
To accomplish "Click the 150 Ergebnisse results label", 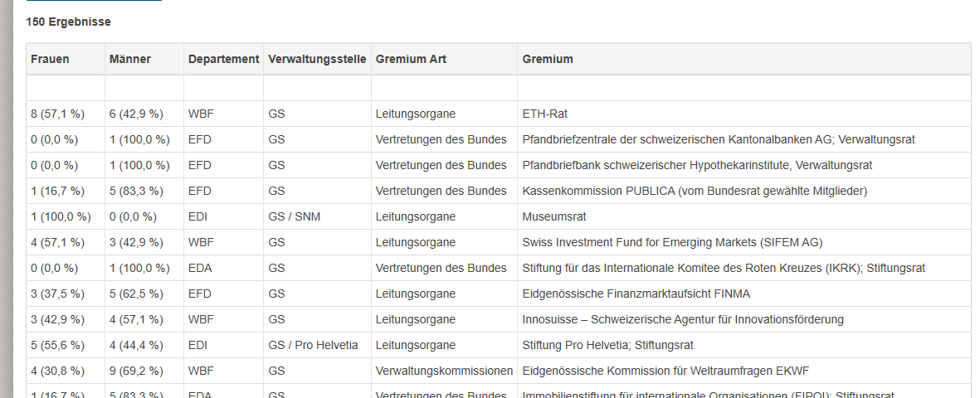I will (69, 22).
